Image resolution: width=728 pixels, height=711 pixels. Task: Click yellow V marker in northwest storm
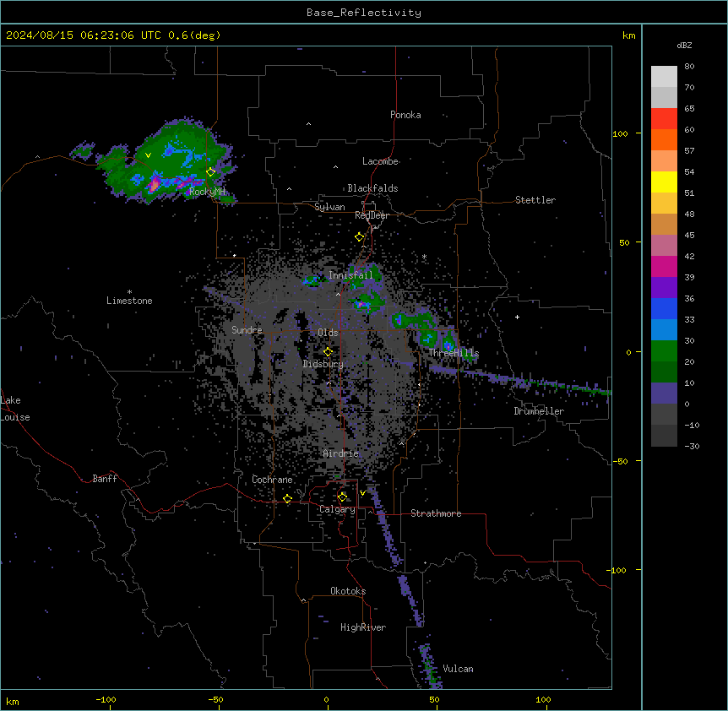click(148, 155)
